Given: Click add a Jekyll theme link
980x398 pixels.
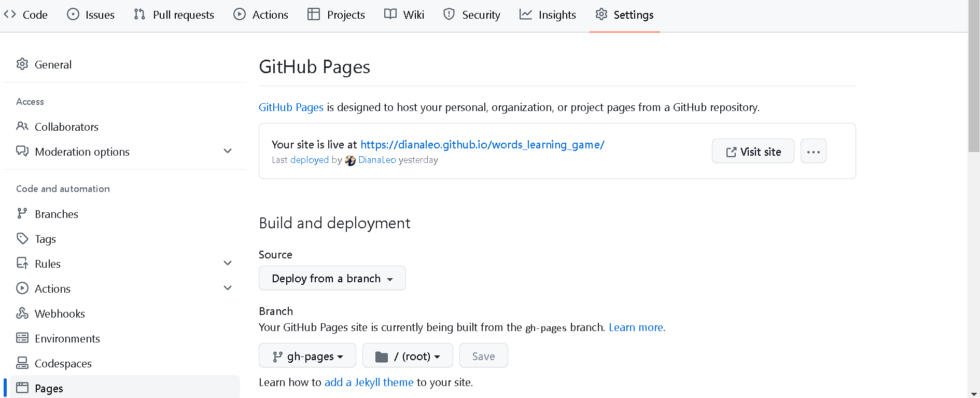Looking at the screenshot, I should (x=369, y=382).
